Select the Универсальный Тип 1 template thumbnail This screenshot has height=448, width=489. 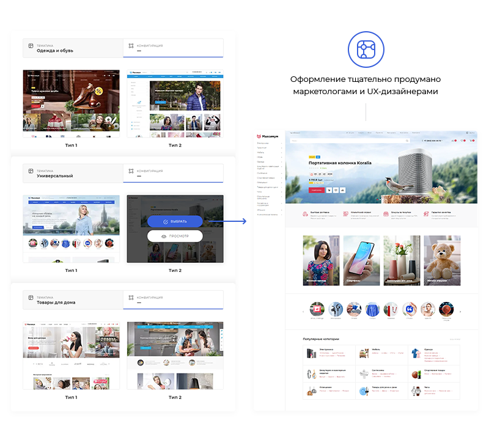pyautogui.click(x=72, y=229)
